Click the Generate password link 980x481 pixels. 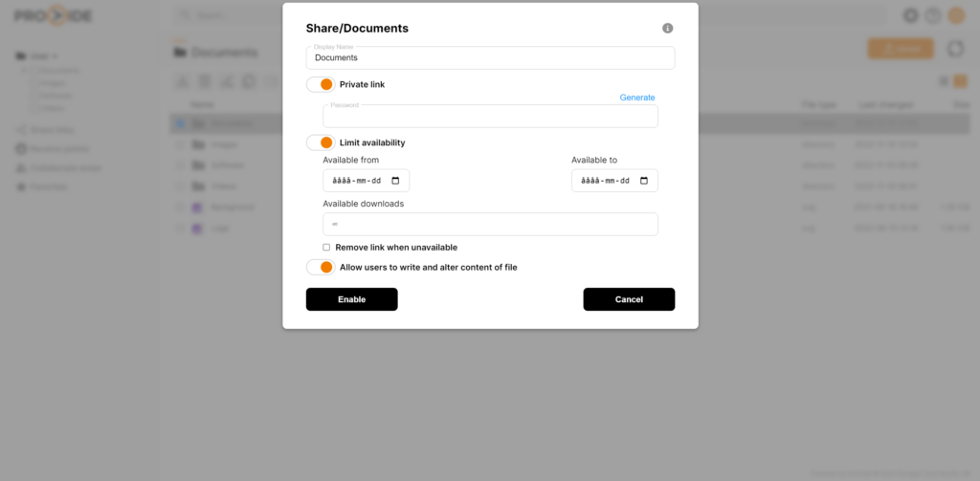pyautogui.click(x=637, y=98)
